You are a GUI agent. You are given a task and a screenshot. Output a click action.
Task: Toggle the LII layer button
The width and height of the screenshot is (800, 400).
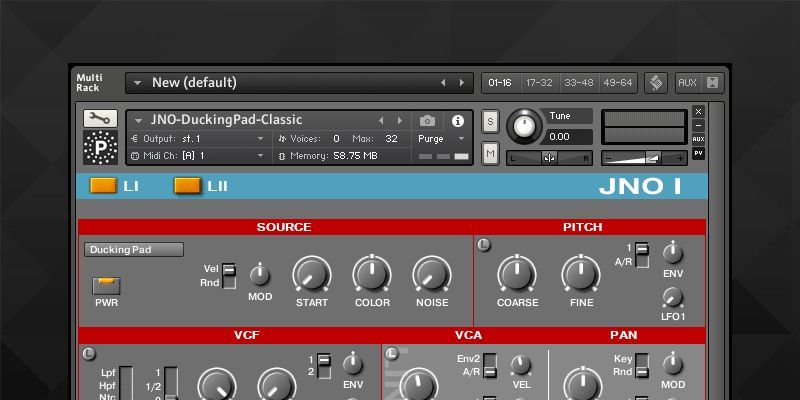pos(187,186)
